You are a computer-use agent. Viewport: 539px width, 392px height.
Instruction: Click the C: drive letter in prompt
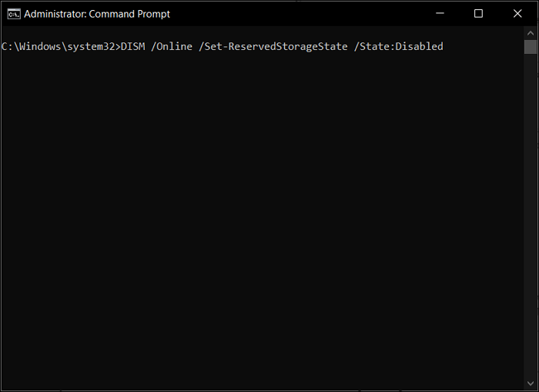(x=7, y=46)
